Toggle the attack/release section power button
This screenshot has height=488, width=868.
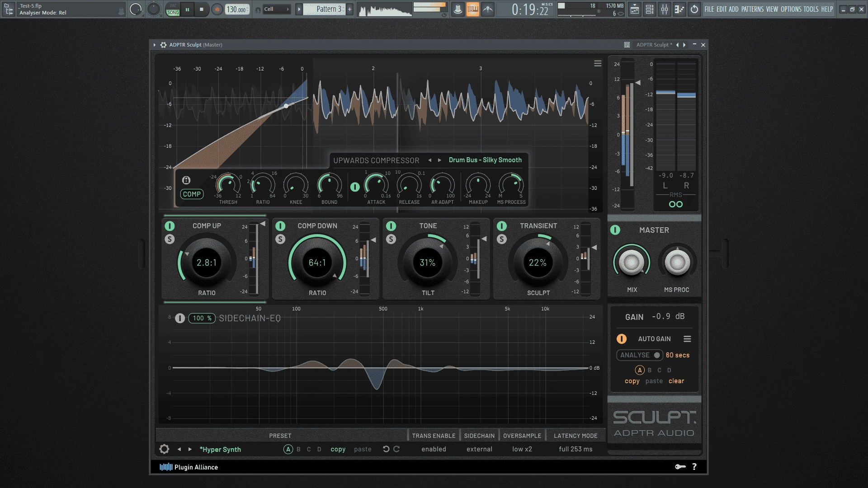click(355, 187)
